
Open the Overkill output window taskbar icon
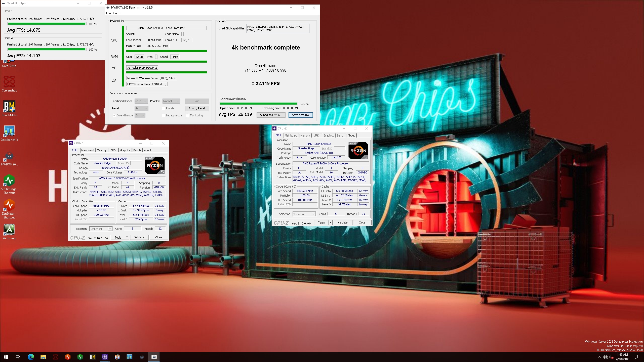pyautogui.click(x=154, y=357)
